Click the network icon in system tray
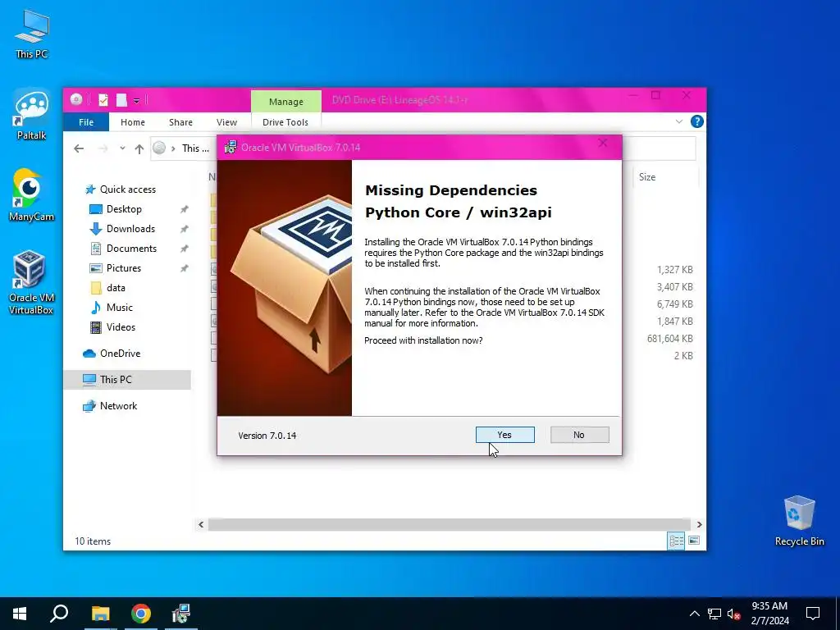The image size is (840, 630). tap(714, 614)
